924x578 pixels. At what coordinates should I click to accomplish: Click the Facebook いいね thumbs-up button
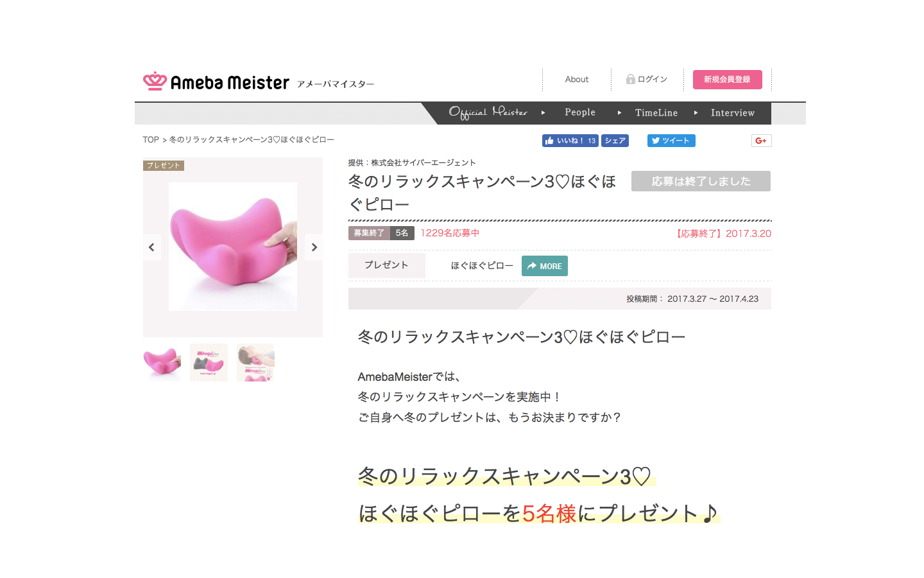coord(570,141)
